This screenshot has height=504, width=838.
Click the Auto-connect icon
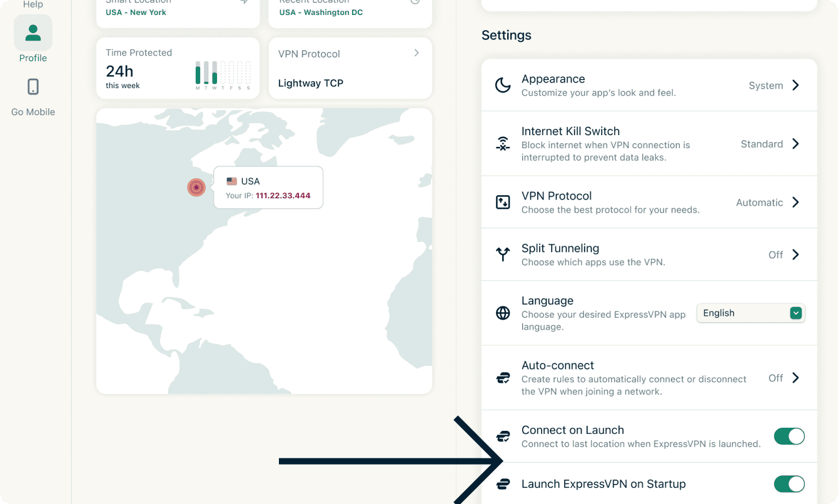pos(503,378)
